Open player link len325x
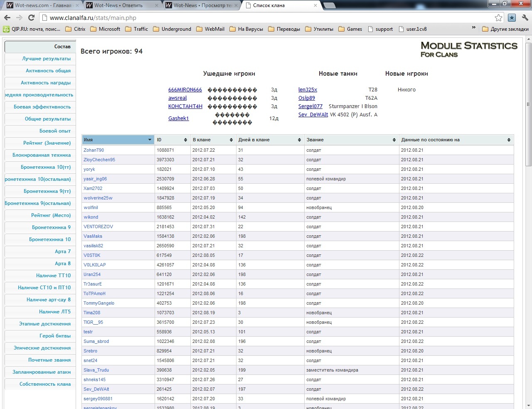The image size is (532, 409). (x=308, y=90)
